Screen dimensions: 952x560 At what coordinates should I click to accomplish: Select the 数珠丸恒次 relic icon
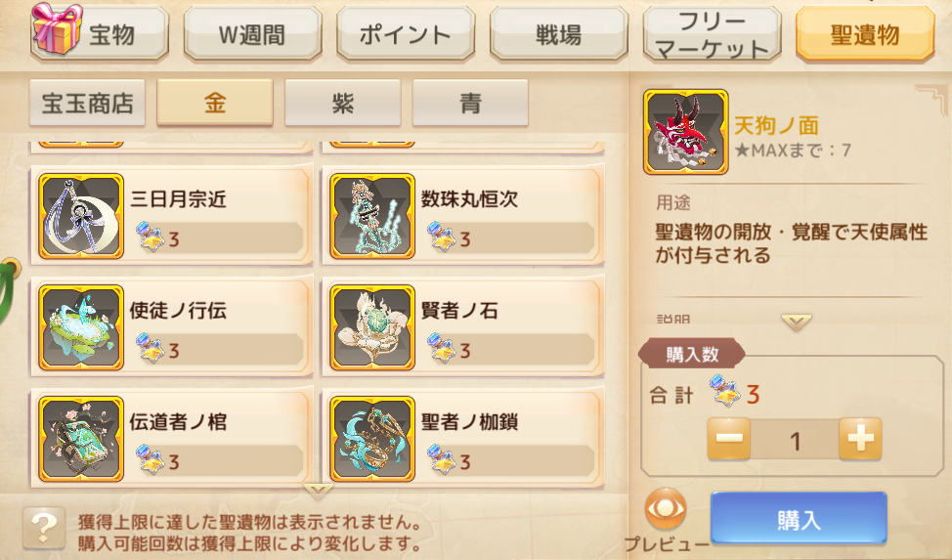click(x=372, y=216)
